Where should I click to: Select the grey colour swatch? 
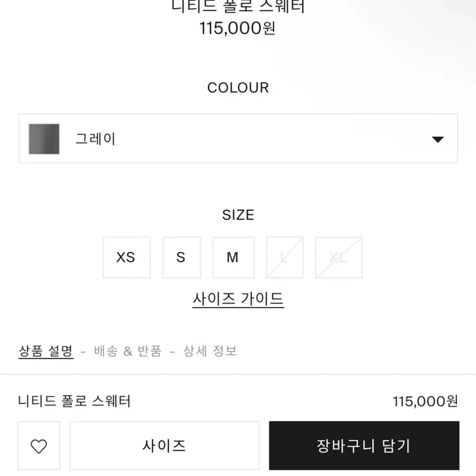coord(44,139)
